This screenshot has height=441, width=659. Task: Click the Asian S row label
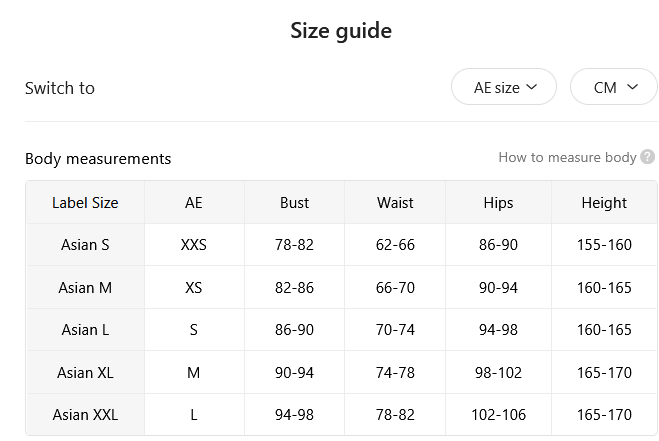(85, 245)
